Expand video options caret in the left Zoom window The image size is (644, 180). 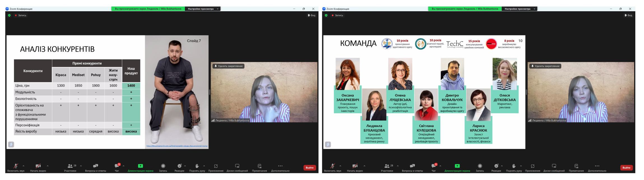[x=48, y=166]
